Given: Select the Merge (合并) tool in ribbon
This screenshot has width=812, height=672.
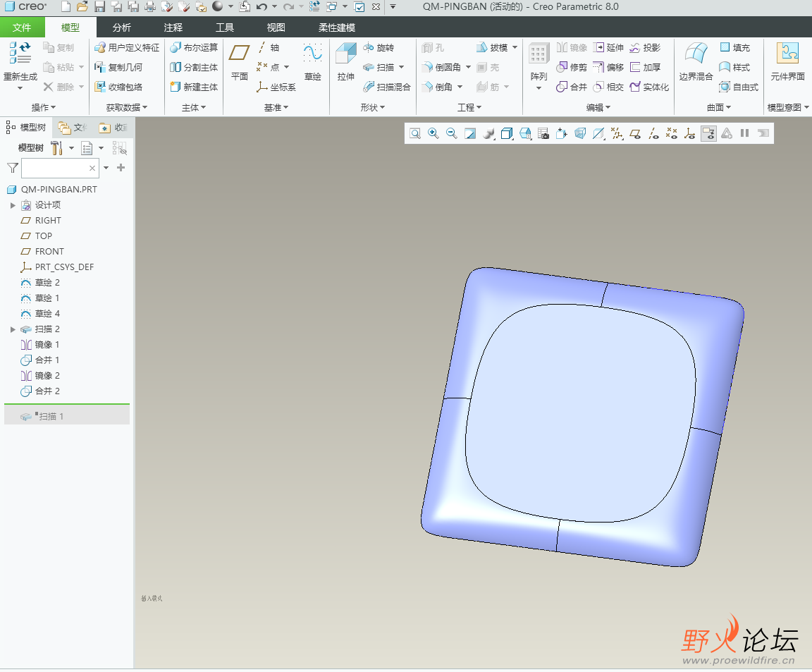Looking at the screenshot, I should click(x=572, y=87).
